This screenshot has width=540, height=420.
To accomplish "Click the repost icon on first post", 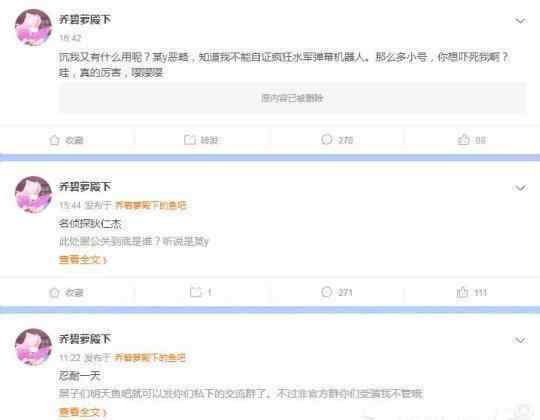I will [190, 140].
